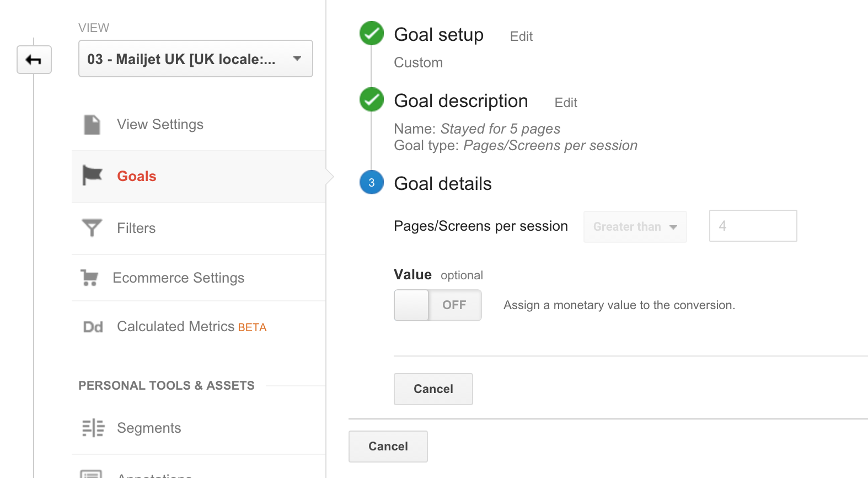Click the Goal description green checkmark

(x=372, y=100)
